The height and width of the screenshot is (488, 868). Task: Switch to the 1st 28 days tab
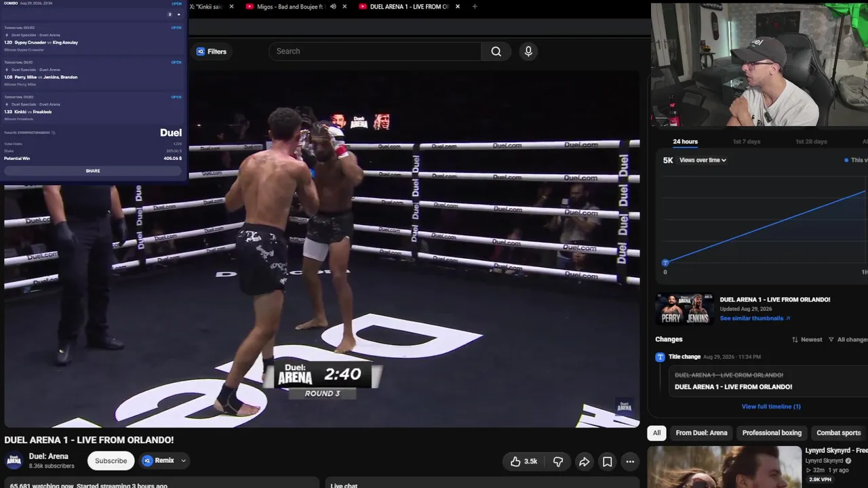[811, 142]
